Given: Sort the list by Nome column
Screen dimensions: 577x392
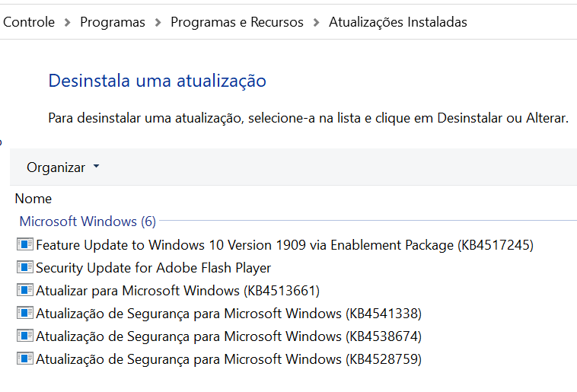Looking at the screenshot, I should point(33,199).
